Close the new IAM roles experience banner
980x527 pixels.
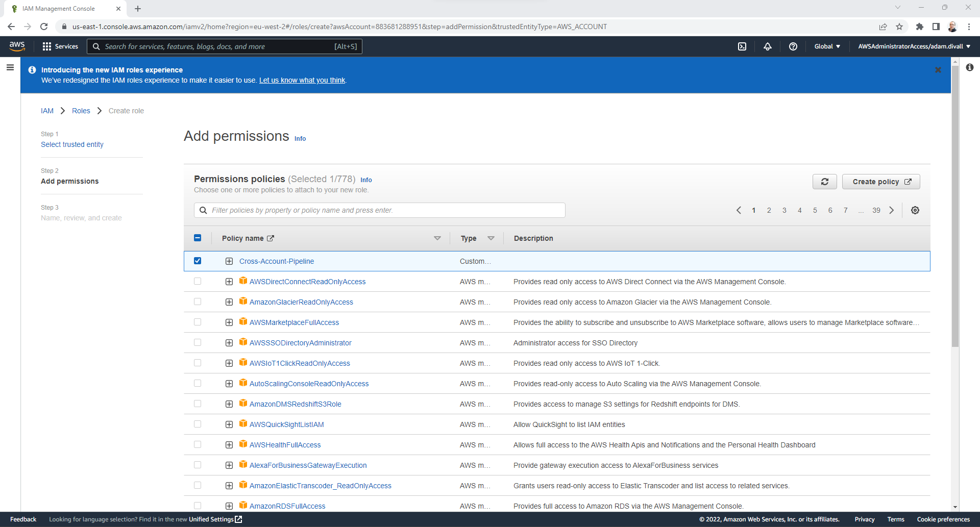(938, 70)
